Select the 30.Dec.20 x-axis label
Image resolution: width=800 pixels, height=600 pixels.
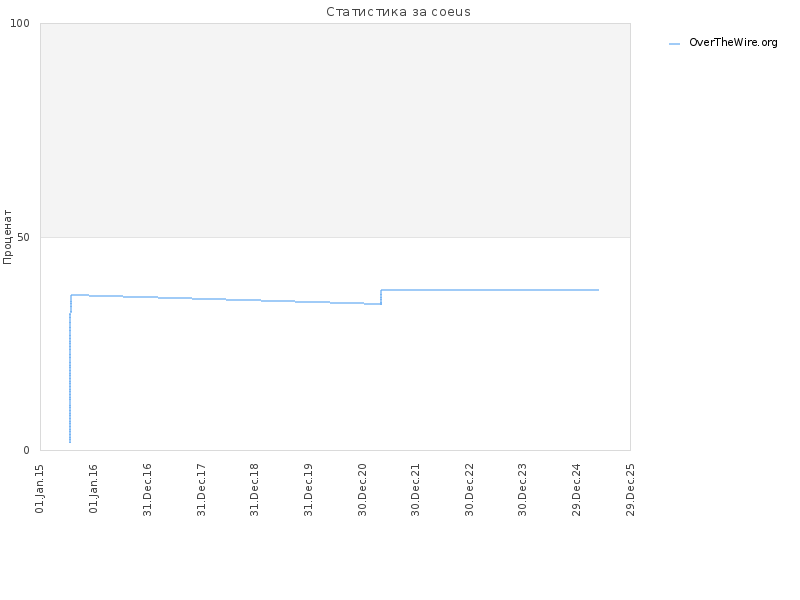point(362,490)
